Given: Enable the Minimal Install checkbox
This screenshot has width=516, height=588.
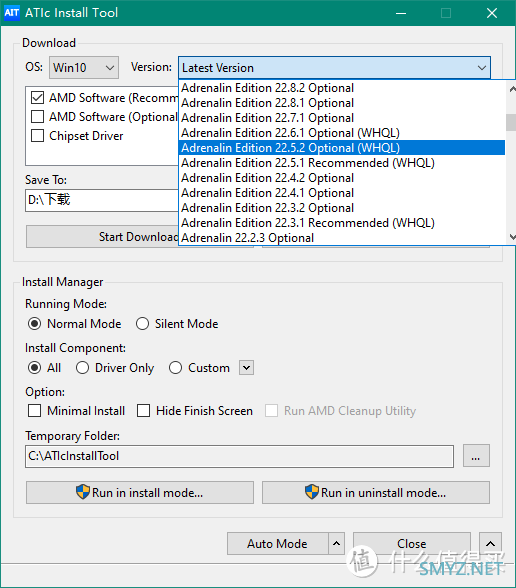Looking at the screenshot, I should [x=34, y=411].
